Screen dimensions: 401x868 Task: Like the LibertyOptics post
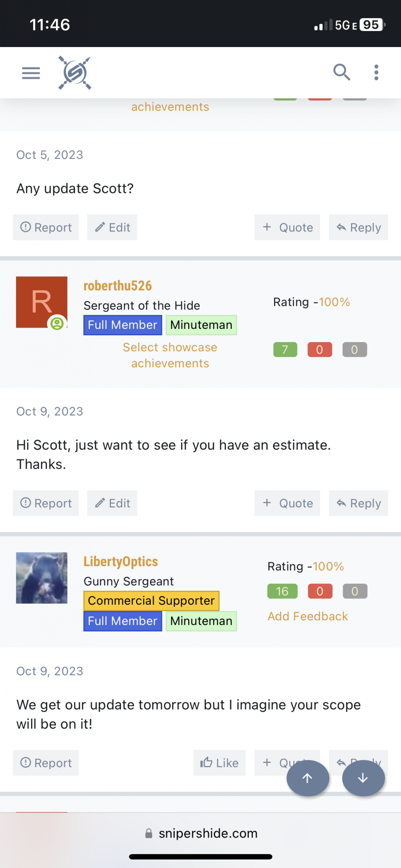point(220,763)
